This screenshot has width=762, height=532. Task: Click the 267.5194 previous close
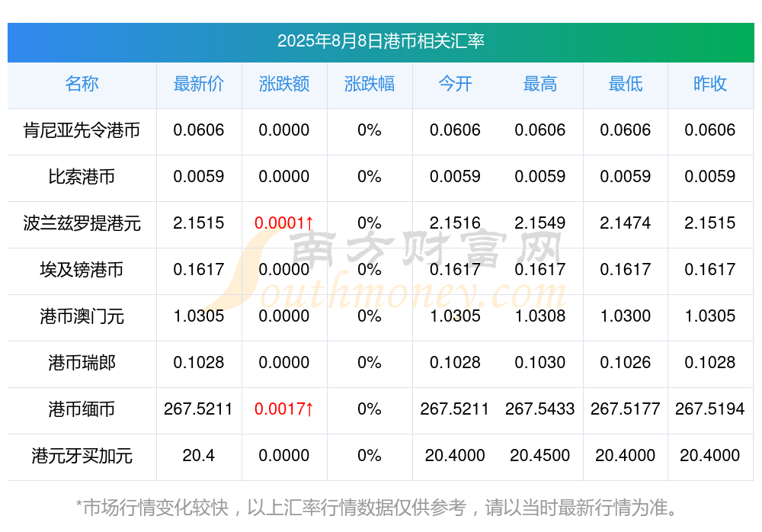click(x=710, y=409)
